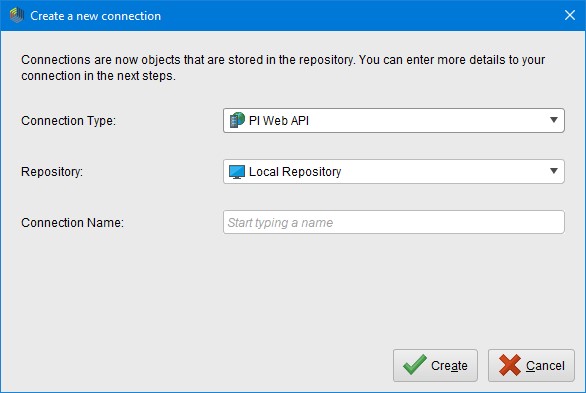Close the dialog with the title bar X
586x393 pixels.
click(x=570, y=15)
